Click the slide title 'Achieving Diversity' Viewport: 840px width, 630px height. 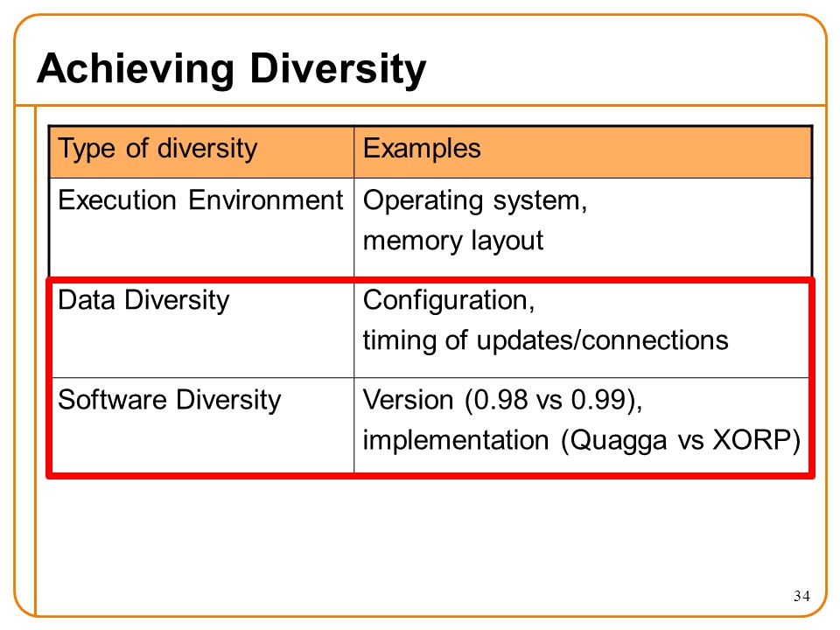click(231, 70)
